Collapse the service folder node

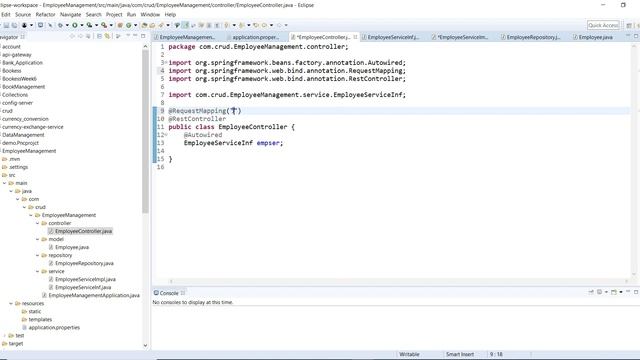coord(38,271)
